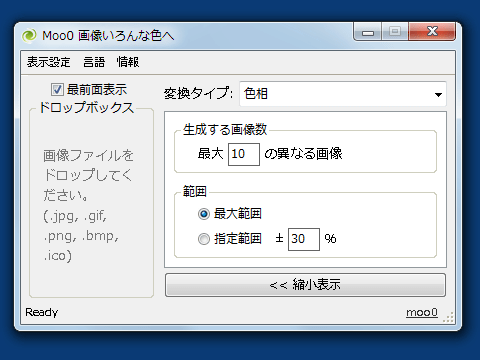Screen dimensions: 480x360
Task: Click the の異なる画像 label
Action: point(303,154)
